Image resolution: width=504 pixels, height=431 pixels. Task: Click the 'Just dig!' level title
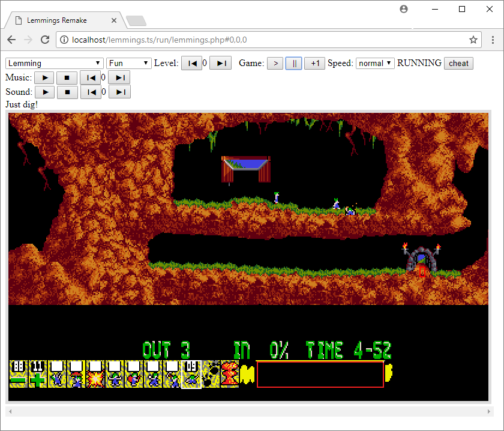pos(22,104)
